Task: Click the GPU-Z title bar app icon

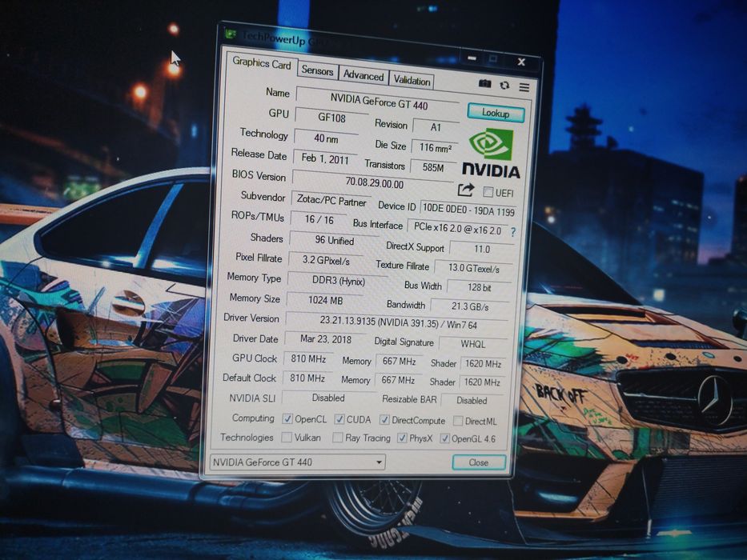Action: 231,34
